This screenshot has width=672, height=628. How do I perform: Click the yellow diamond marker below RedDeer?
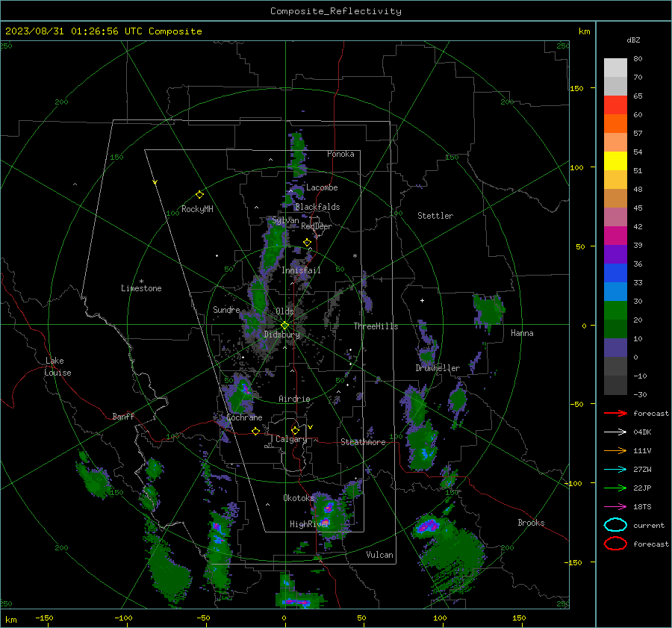point(307,243)
